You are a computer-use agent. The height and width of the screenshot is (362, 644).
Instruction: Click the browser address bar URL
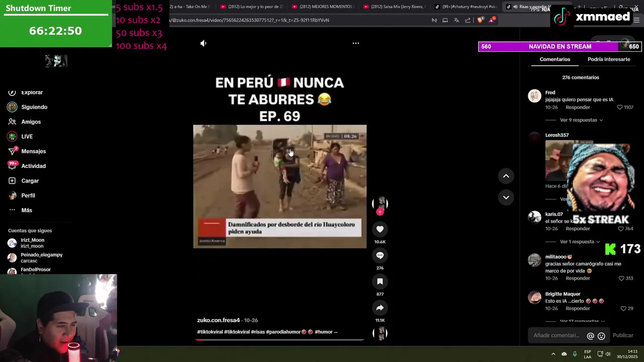point(250,20)
